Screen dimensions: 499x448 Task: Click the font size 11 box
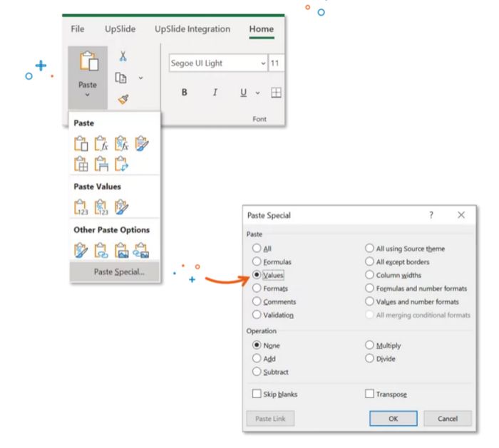(277, 63)
